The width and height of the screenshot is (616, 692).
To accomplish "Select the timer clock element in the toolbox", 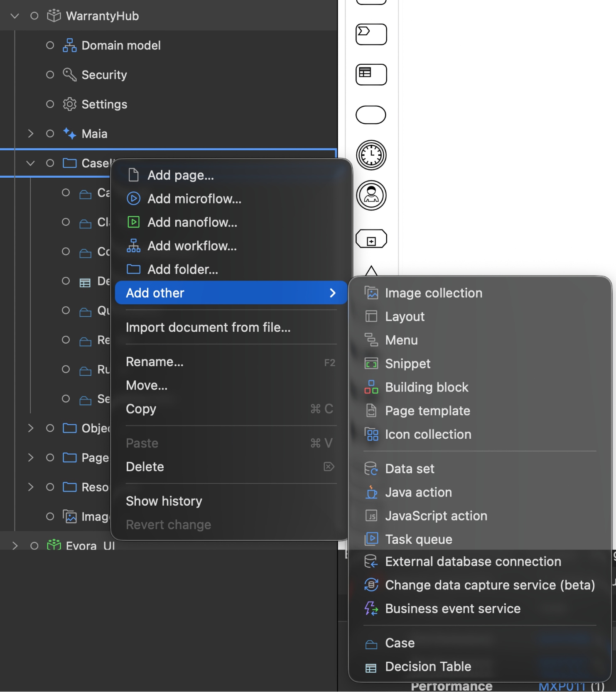I will 371,155.
